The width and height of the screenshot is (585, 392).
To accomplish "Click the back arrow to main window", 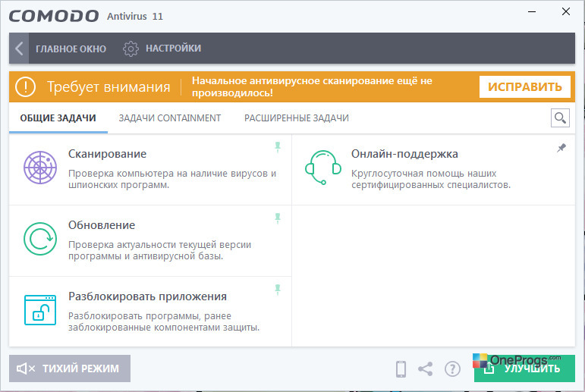I will pos(19,49).
